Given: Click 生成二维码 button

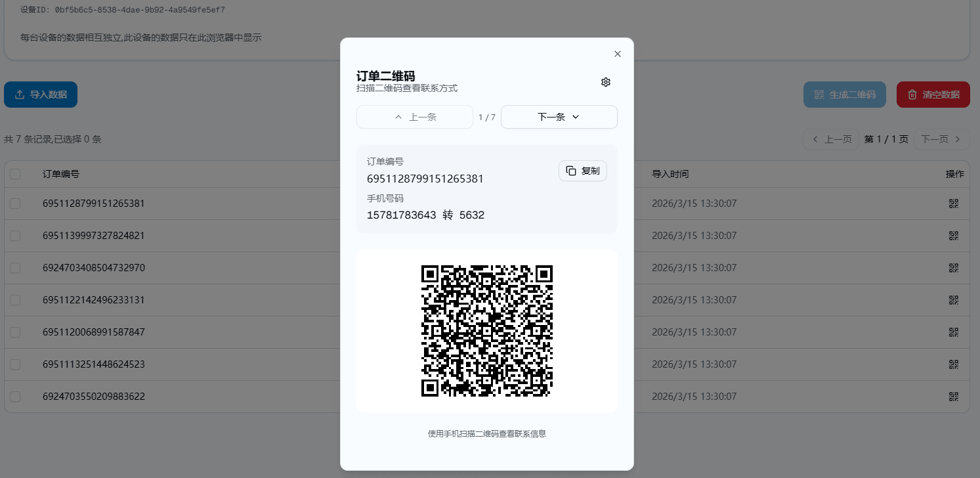Looking at the screenshot, I should (x=845, y=95).
